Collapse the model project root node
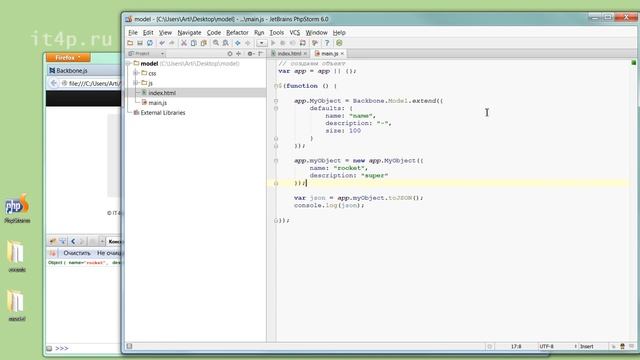Viewport: 640px width, 360px height. 129,63
